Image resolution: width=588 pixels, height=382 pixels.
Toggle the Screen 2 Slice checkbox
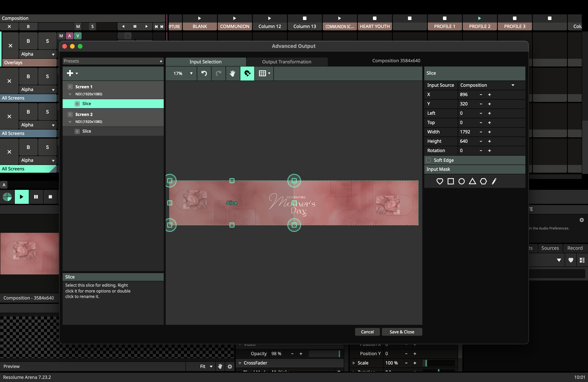point(77,131)
